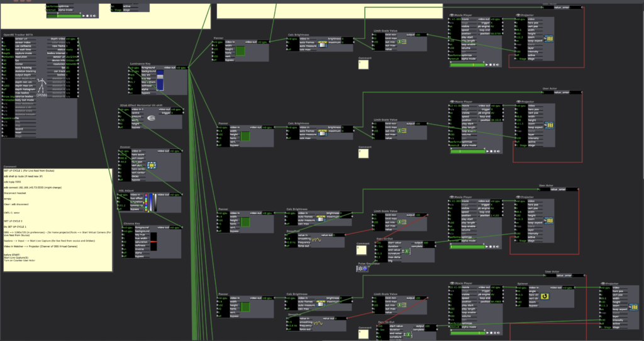Image resolution: width=644 pixels, height=341 pixels.
Task: Open OpenNI body lost mode setting
Action: [x=8, y=100]
